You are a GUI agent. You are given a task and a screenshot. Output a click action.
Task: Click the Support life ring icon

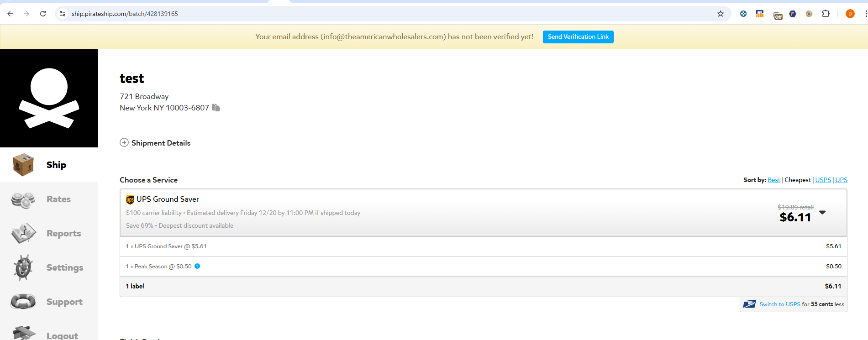[x=23, y=302]
